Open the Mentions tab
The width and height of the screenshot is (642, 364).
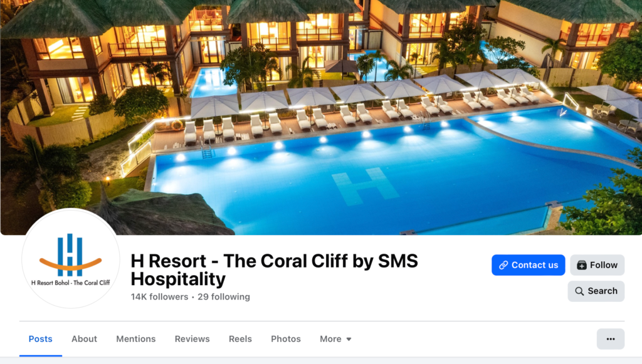(x=136, y=339)
